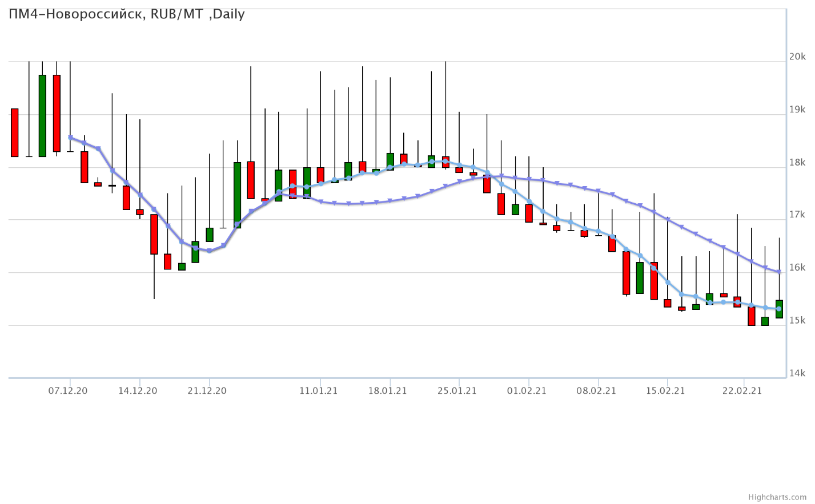Pick the 25.01.21 date axis label
Viewport: 815px width, 504px height.
[x=457, y=391]
